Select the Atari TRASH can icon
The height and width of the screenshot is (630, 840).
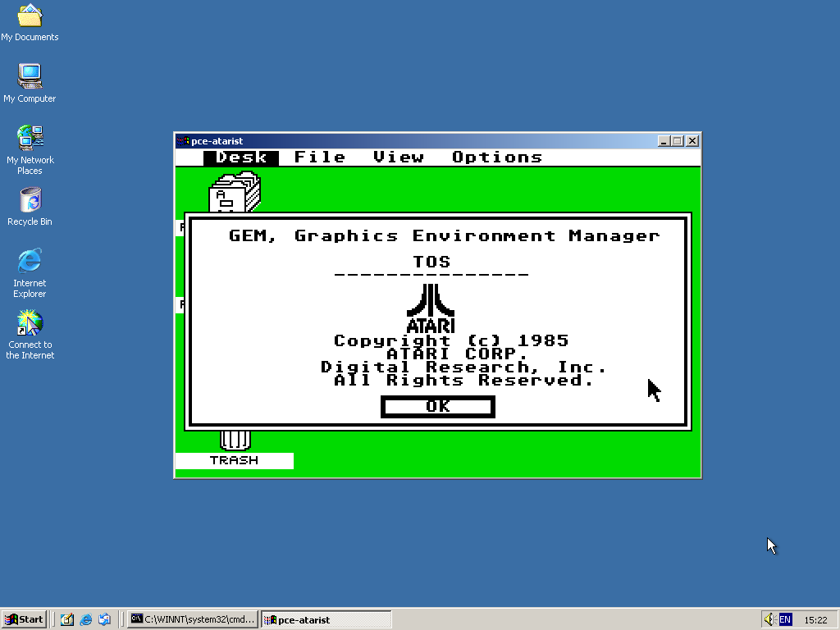(235, 440)
